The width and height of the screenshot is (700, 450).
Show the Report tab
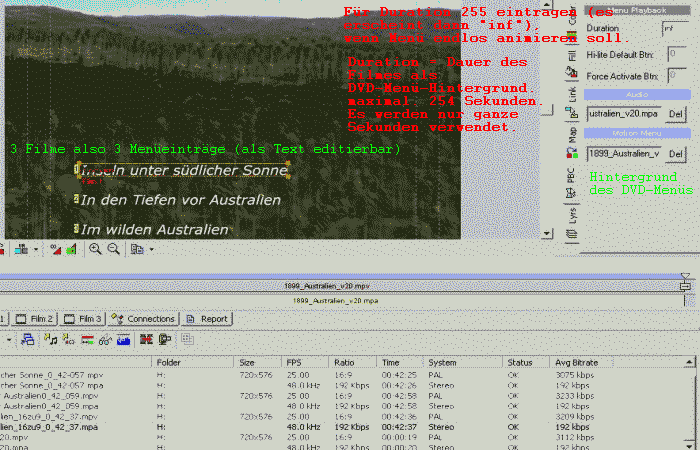(x=207, y=318)
